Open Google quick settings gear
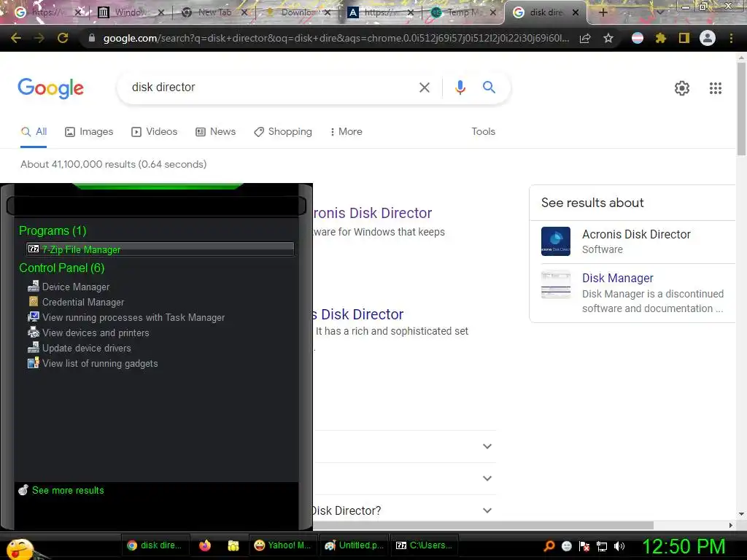747x560 pixels. [682, 88]
